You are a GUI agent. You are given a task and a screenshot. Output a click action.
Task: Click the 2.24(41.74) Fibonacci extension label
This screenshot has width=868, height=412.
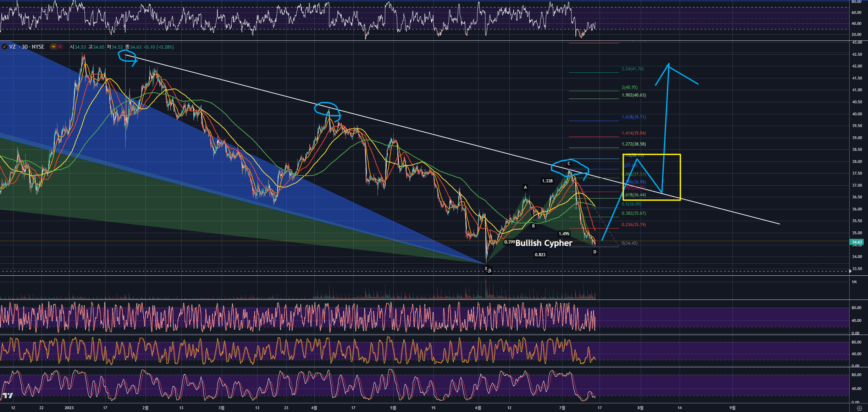point(632,69)
